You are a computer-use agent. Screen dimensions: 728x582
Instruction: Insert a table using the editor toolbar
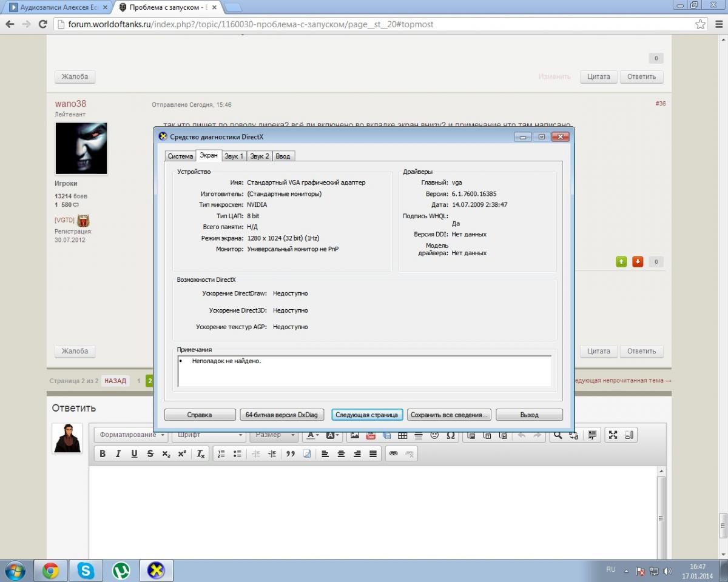pyautogui.click(x=402, y=435)
